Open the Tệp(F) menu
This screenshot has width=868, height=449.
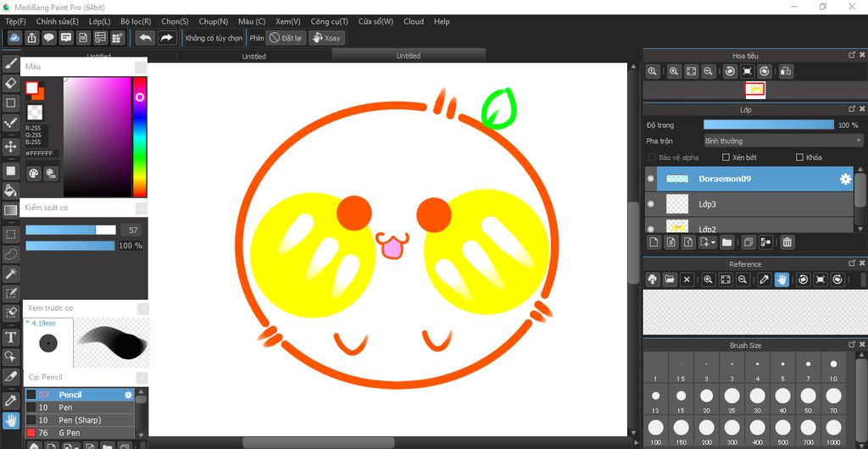[15, 21]
